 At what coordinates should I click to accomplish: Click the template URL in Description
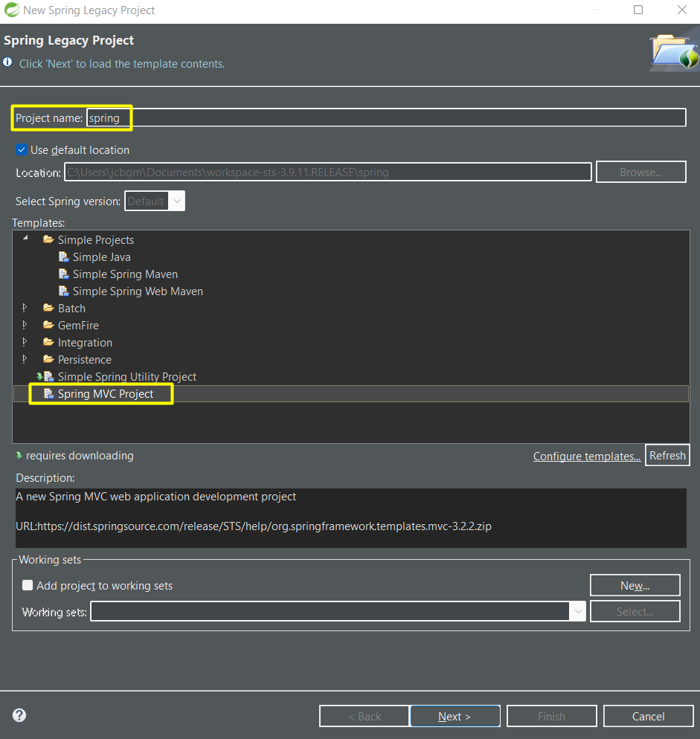click(x=254, y=526)
